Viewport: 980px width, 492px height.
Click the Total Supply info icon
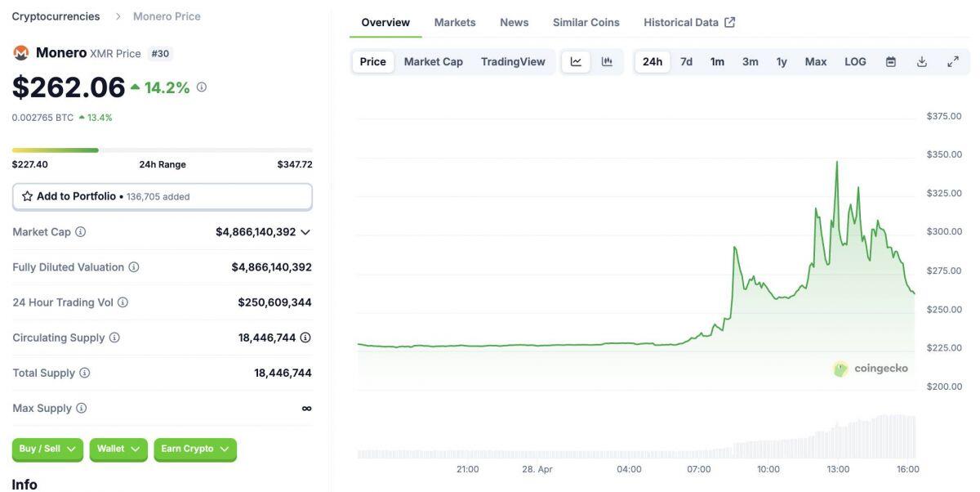(84, 373)
